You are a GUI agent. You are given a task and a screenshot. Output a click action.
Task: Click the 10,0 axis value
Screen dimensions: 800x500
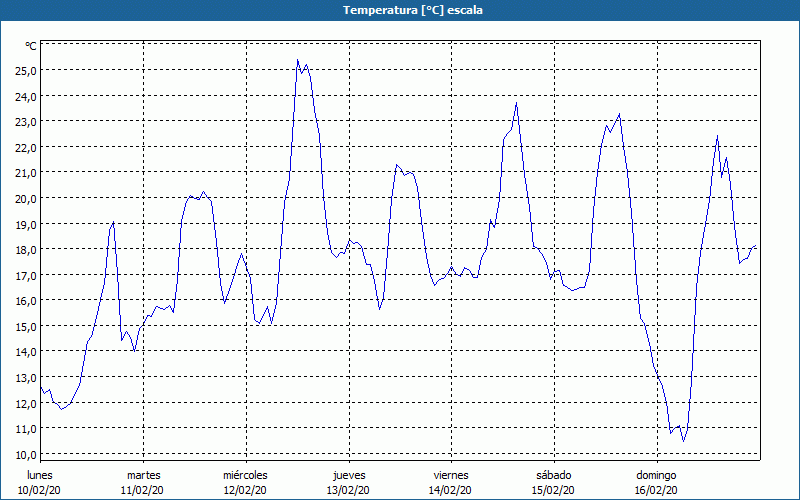click(26, 454)
